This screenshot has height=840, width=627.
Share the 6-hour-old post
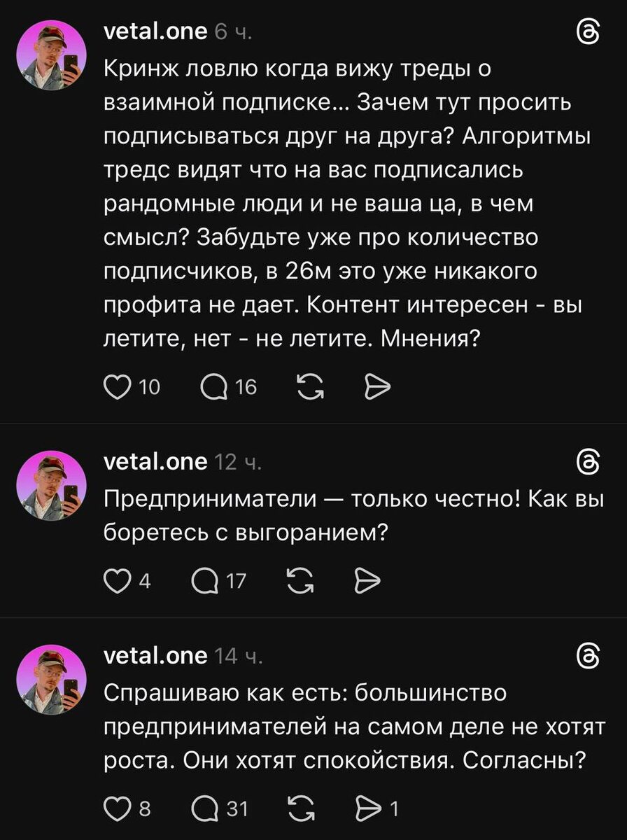pos(376,386)
